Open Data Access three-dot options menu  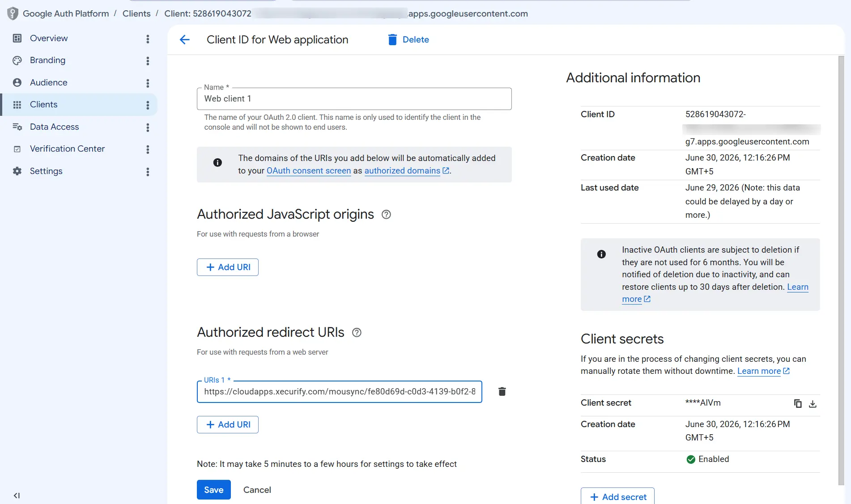pyautogui.click(x=148, y=127)
